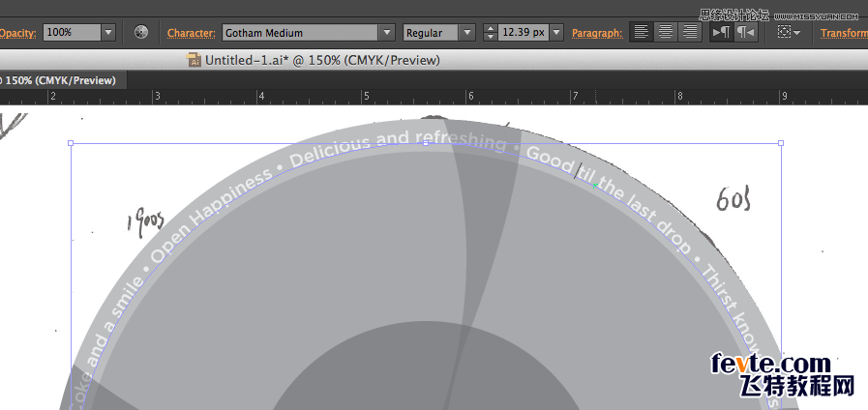The height and width of the screenshot is (410, 868).
Task: Click the font size stepper arrows
Action: click(490, 33)
